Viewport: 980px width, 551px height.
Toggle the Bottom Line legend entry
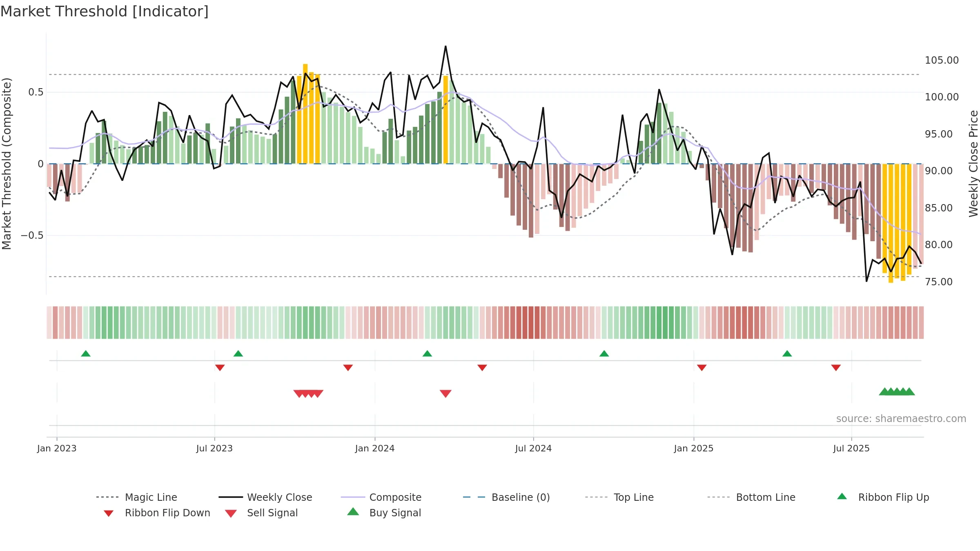pos(751,497)
